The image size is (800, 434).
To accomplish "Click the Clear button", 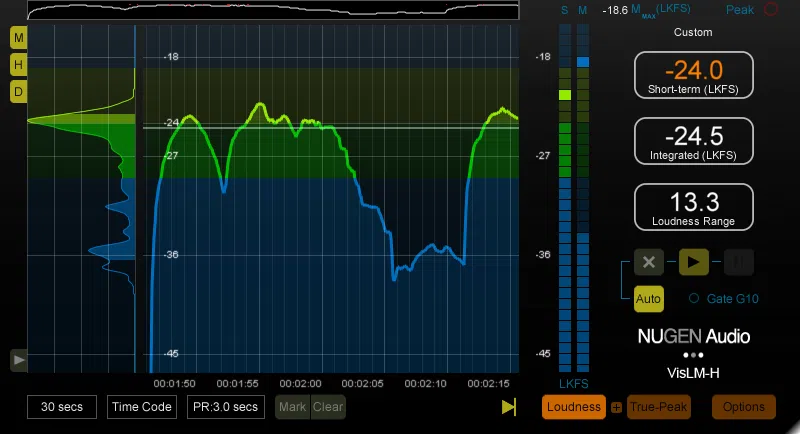I will point(328,407).
